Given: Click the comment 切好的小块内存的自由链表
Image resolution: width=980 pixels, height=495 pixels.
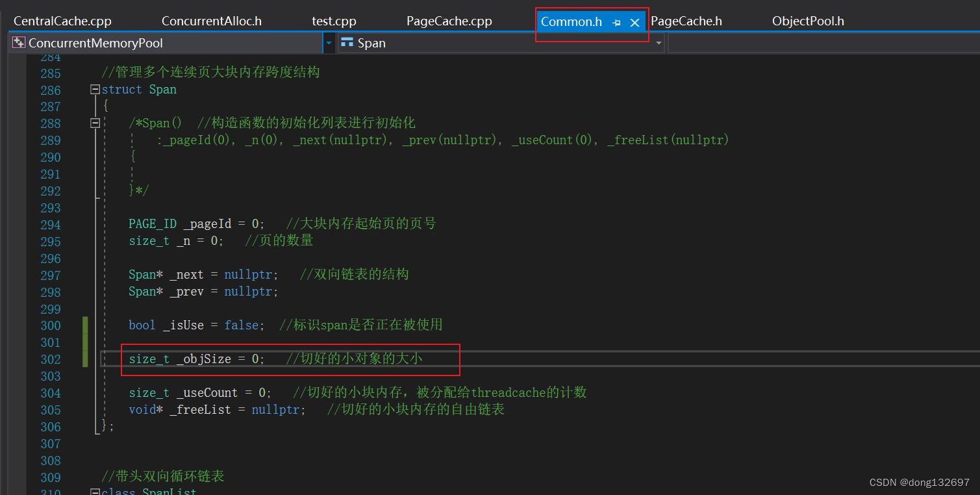Looking at the screenshot, I should point(416,409).
